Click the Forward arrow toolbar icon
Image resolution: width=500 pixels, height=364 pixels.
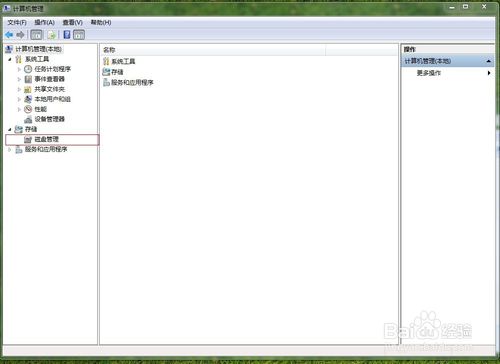[20, 35]
